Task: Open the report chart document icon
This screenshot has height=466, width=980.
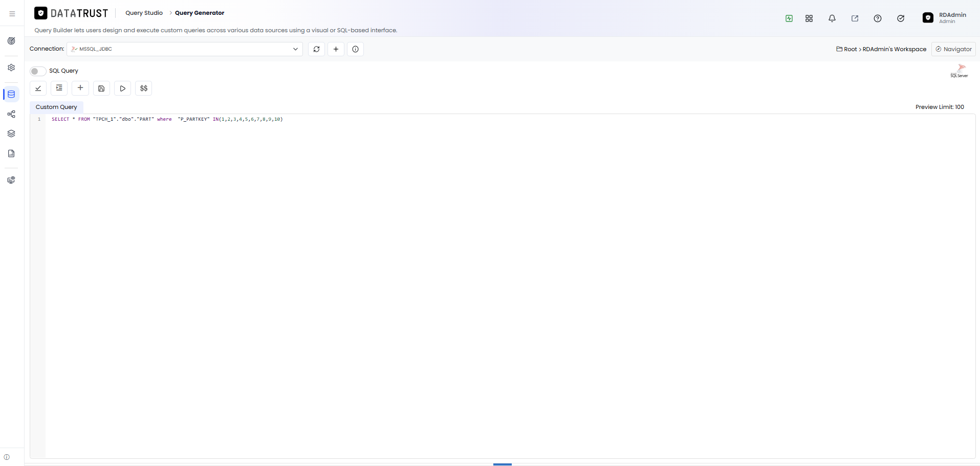Action: [x=11, y=153]
